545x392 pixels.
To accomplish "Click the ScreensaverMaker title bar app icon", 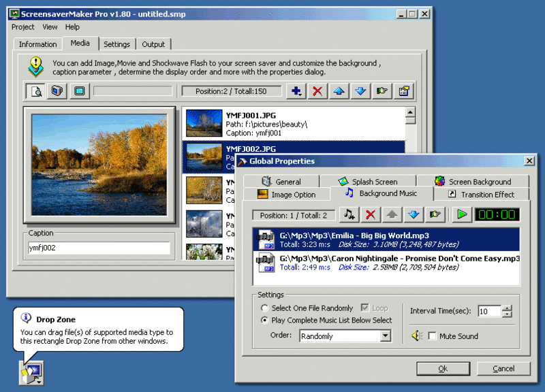I will coord(14,14).
